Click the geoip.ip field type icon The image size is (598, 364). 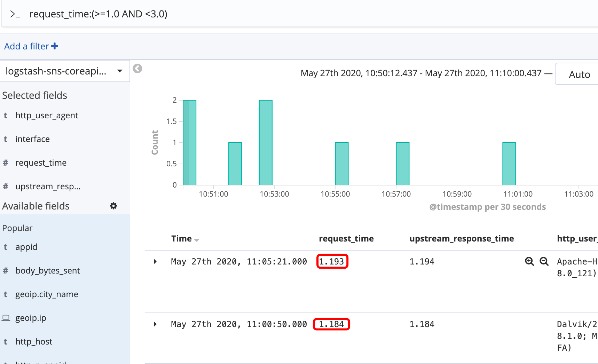6,318
